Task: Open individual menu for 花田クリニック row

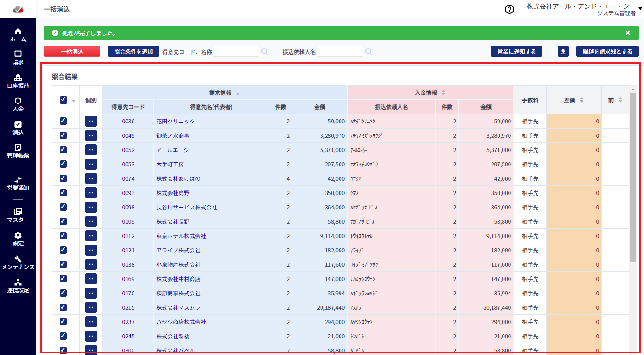Action: point(91,121)
